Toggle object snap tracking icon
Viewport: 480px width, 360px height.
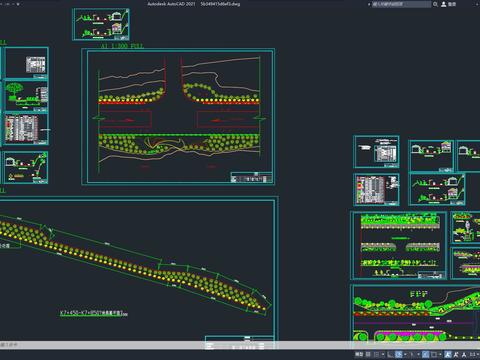point(425,354)
